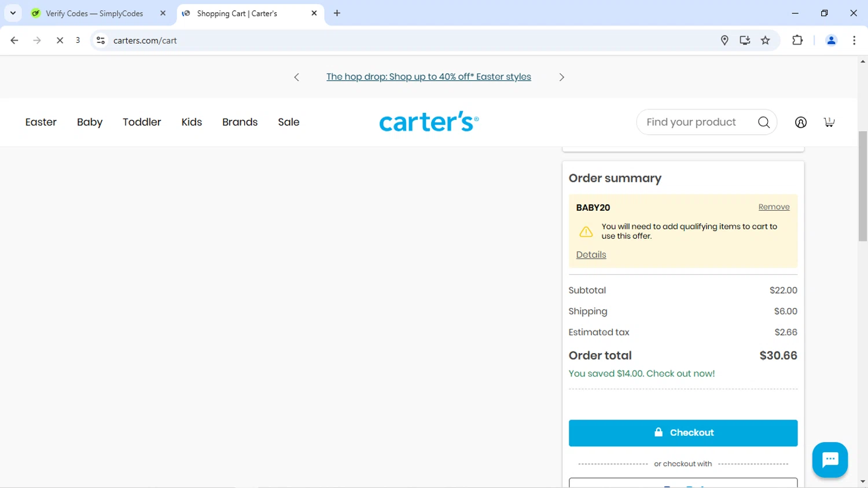The width and height of the screenshot is (868, 488).
Task: Open the hop drop Easter styles promo link
Action: pyautogui.click(x=429, y=77)
